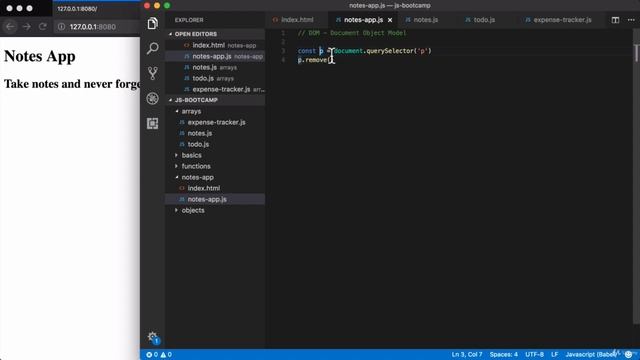Click the browser address bar

click(x=98, y=27)
